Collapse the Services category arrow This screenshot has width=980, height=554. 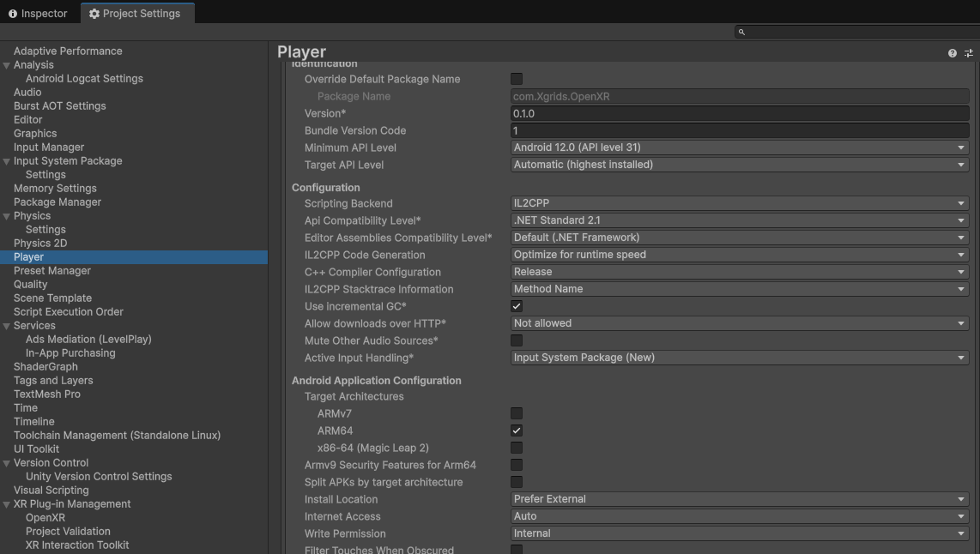pos(6,325)
